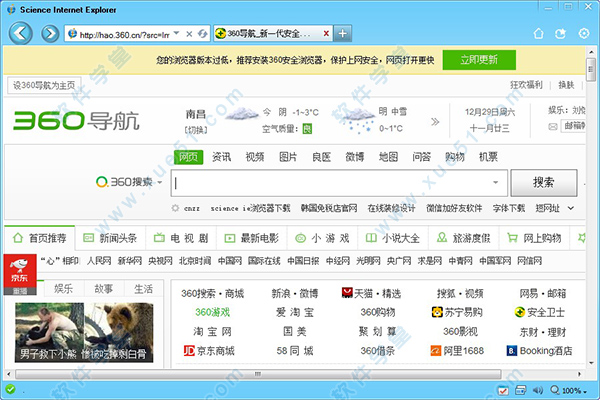The width and height of the screenshot is (600, 400).
Task: Click the red 京东 logo icon
Action: (x=20, y=271)
